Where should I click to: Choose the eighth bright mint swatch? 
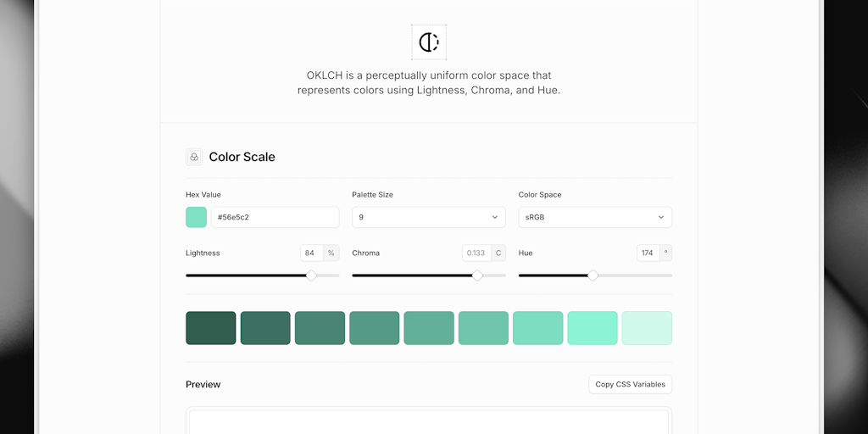click(593, 328)
